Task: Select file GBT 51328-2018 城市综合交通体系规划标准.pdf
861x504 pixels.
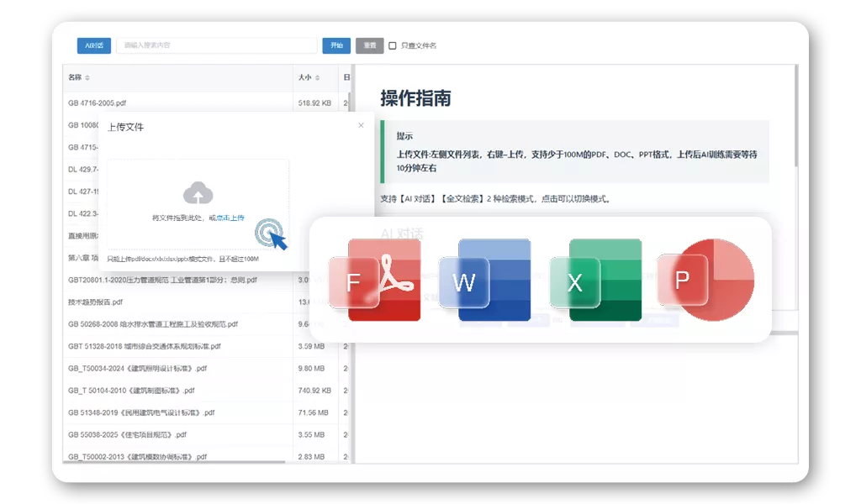Action: 145,346
